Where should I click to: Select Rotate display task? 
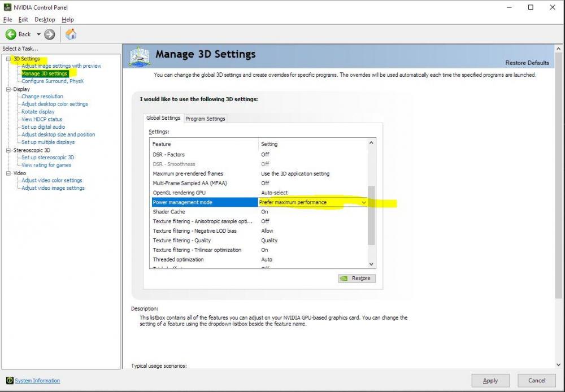[38, 112]
